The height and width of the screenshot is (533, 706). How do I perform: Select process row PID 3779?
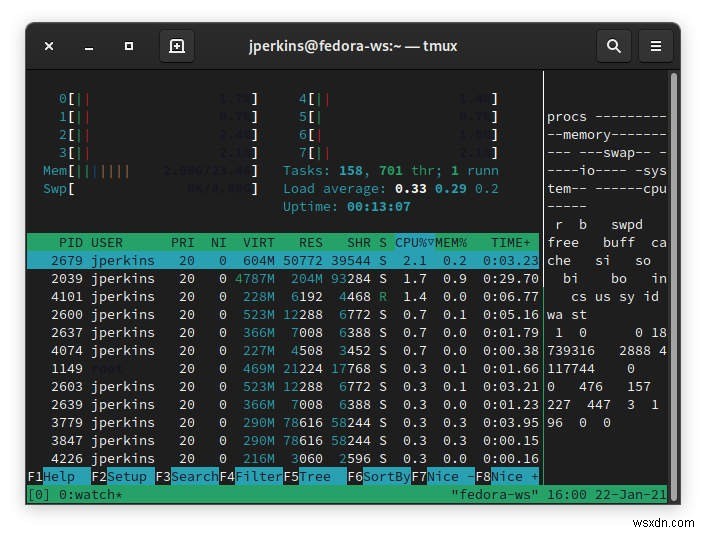[x=283, y=423]
